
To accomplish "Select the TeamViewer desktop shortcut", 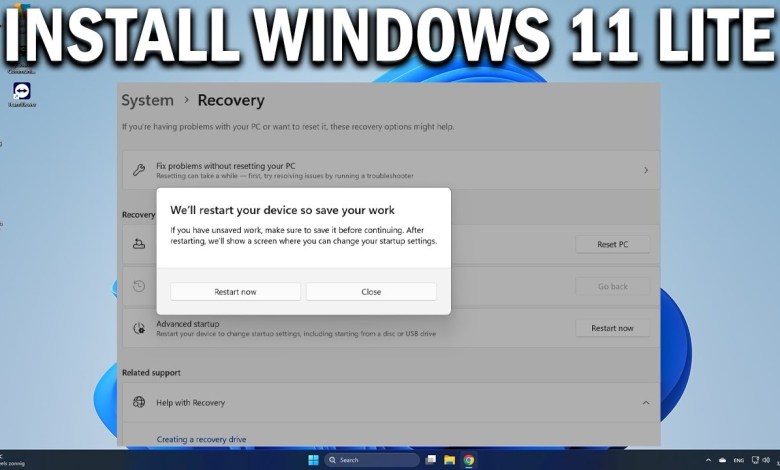I will [22, 94].
